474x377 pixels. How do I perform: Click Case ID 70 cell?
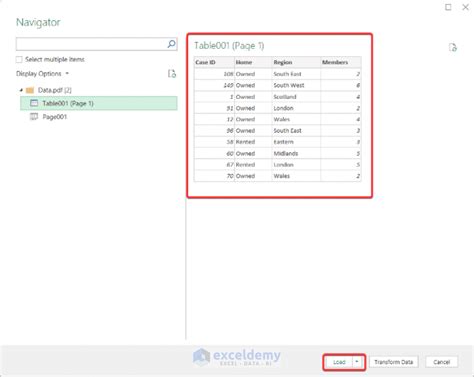(x=214, y=176)
